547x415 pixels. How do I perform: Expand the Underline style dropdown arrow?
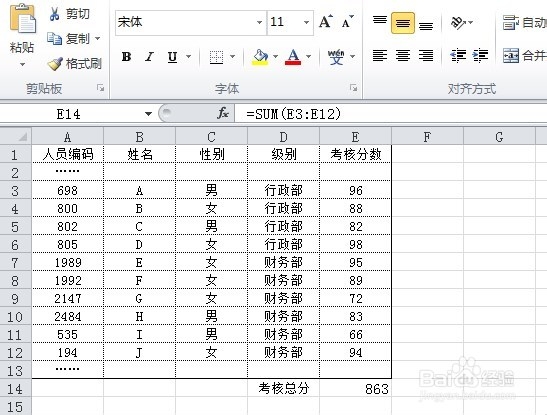[x=189, y=56]
